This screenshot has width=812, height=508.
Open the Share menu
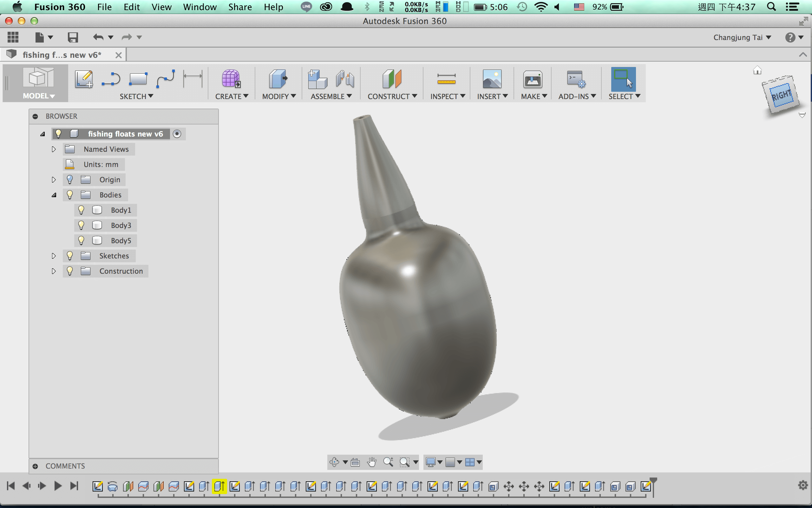[x=240, y=7]
